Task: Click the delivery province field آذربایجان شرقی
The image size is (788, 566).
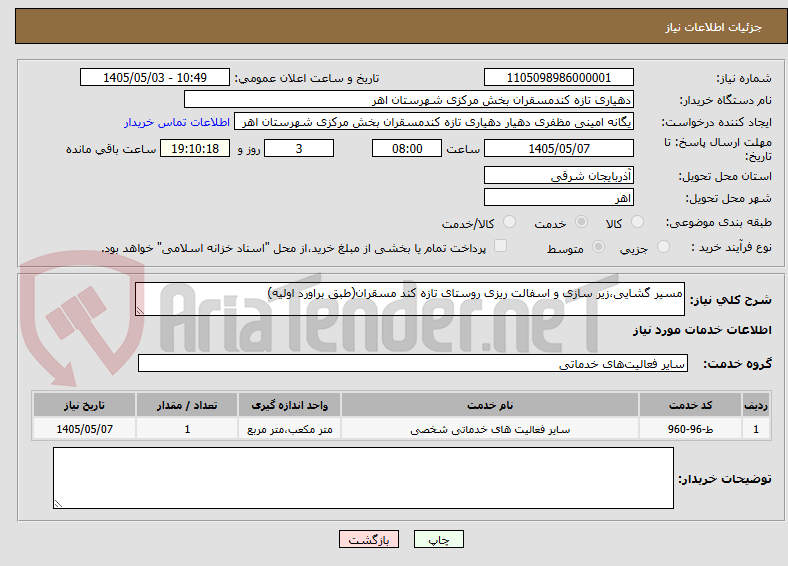Action: (558, 175)
